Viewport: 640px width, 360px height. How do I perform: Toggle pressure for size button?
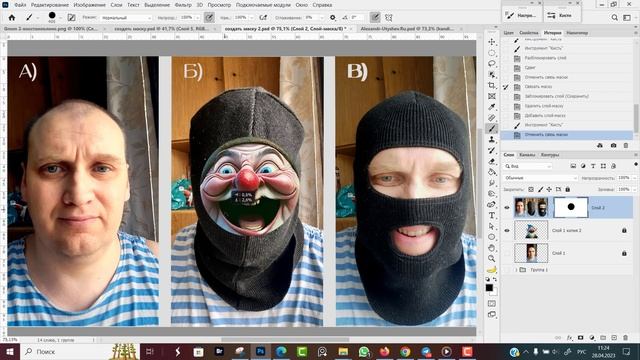375,18
